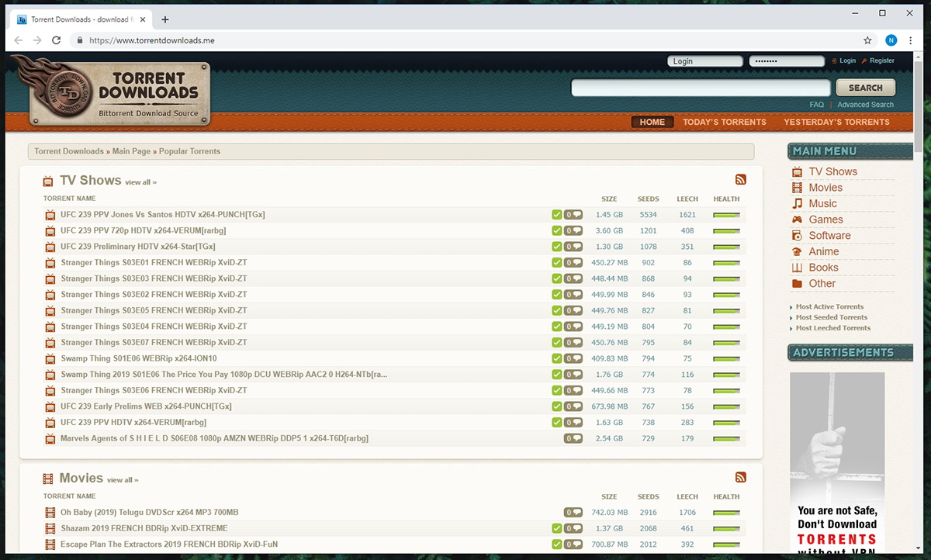Screen dimensions: 931x560
Task: Click the film icon in Movies heading
Action: (48, 479)
